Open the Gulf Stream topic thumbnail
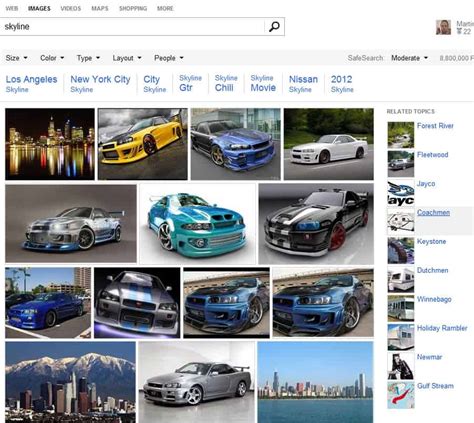The image size is (474, 423). 401,395
